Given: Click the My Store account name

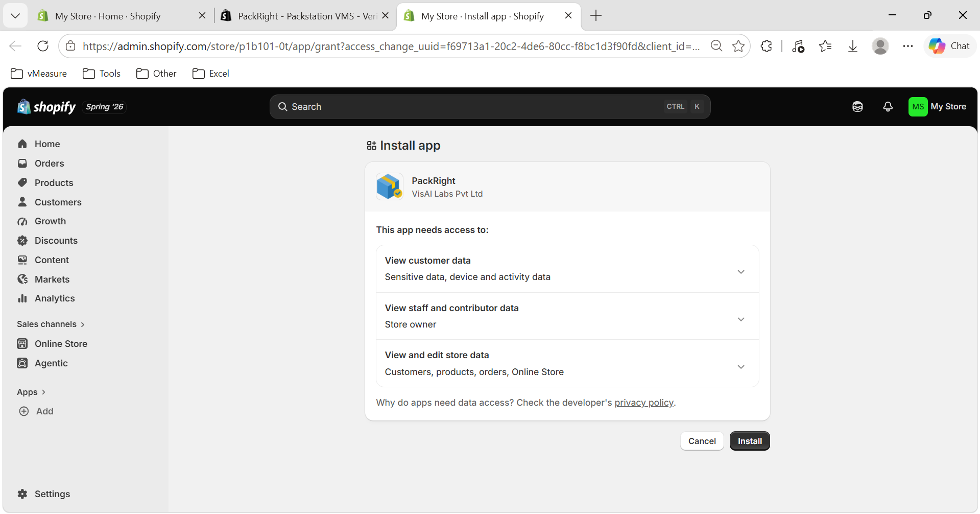Looking at the screenshot, I should (x=948, y=107).
